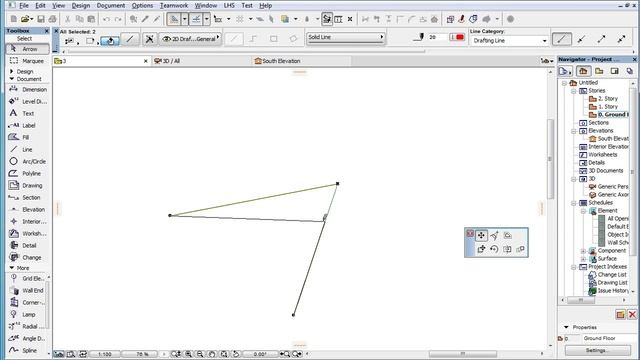Open 2. Story in Navigator
The width and height of the screenshot is (640, 360).
(x=603, y=99)
